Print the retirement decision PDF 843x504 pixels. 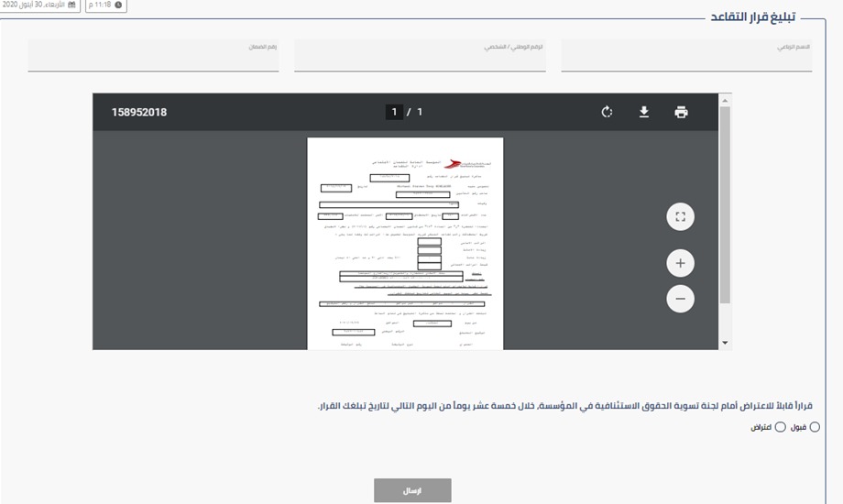pos(681,113)
